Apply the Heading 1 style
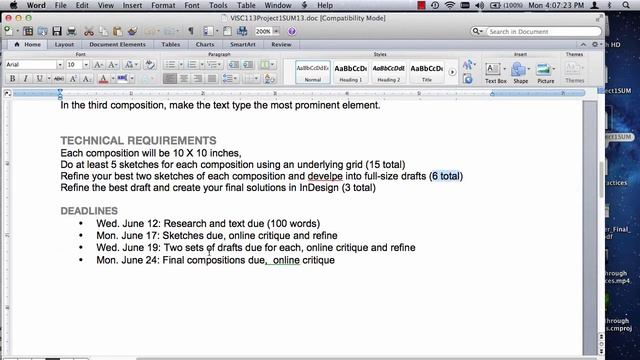Viewport: 640px width, 360px height. (x=351, y=72)
